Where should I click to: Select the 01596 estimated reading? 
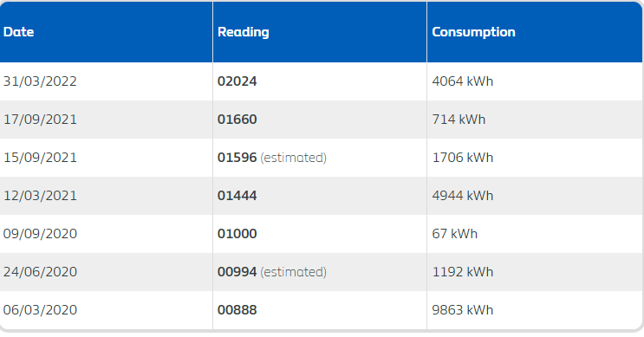[272, 158]
